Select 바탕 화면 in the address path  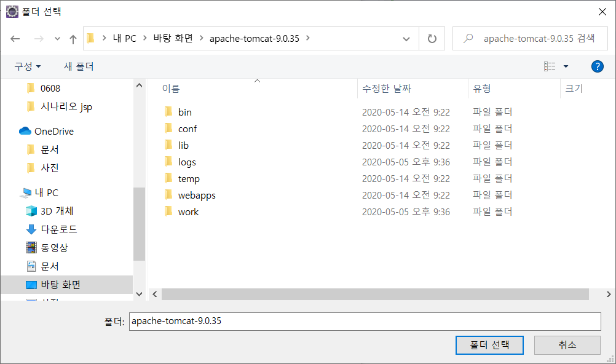point(173,38)
